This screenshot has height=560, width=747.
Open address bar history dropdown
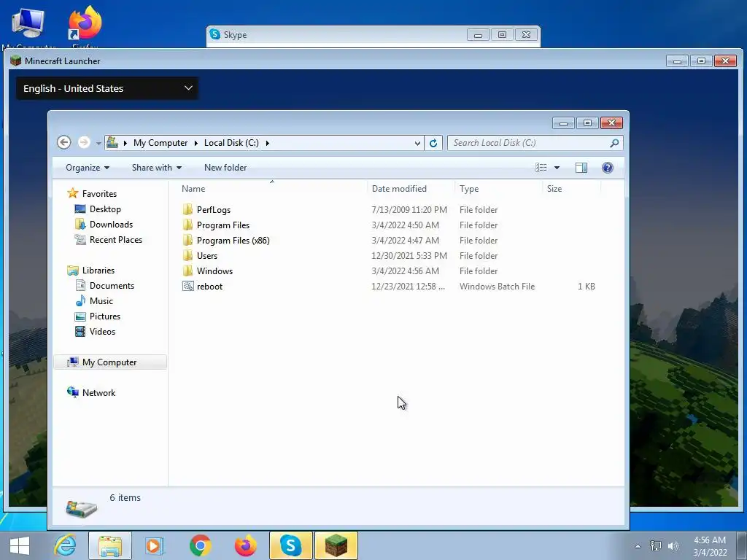click(417, 143)
